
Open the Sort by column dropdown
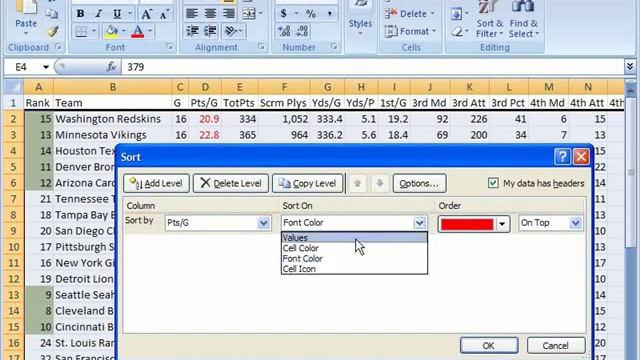pyautogui.click(x=264, y=223)
